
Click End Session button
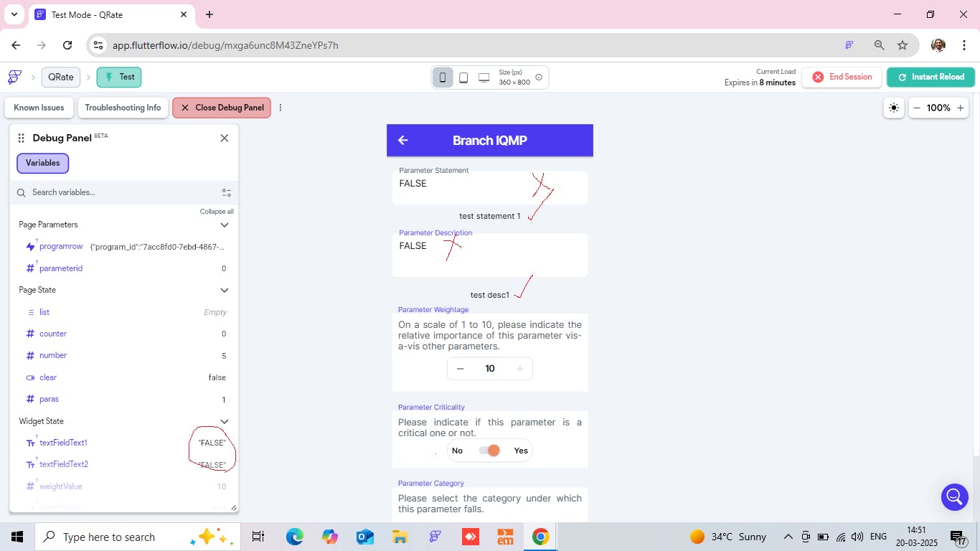(842, 77)
